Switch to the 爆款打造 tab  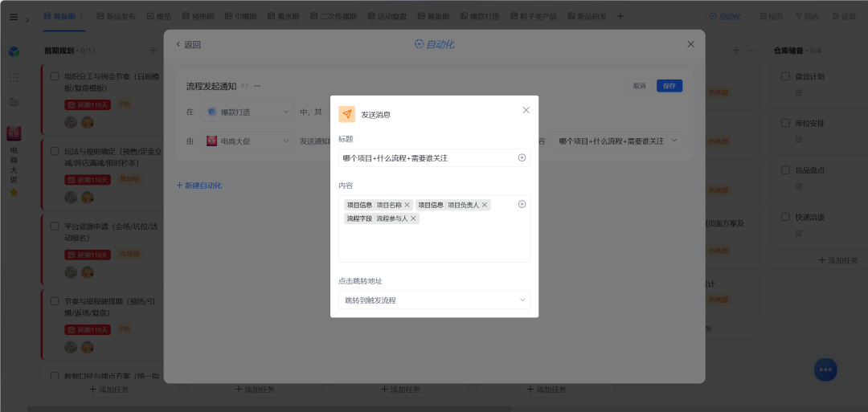480,17
